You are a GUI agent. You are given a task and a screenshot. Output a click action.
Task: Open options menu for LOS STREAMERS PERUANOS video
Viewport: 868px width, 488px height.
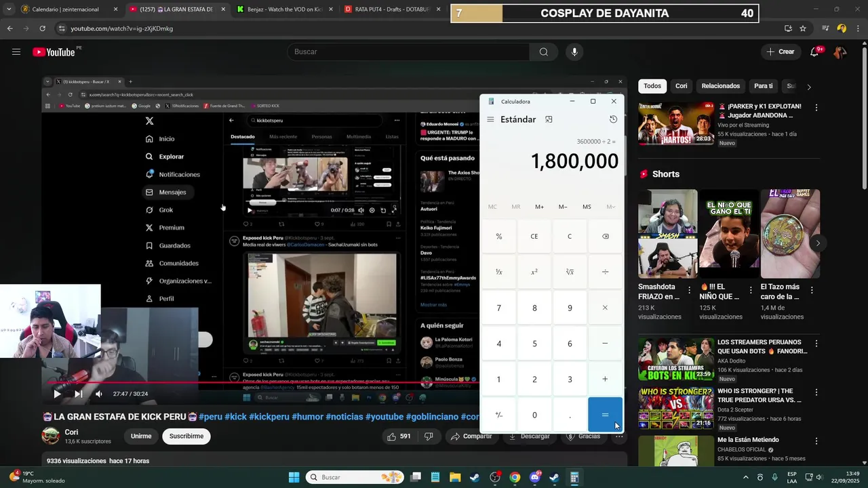click(x=816, y=344)
